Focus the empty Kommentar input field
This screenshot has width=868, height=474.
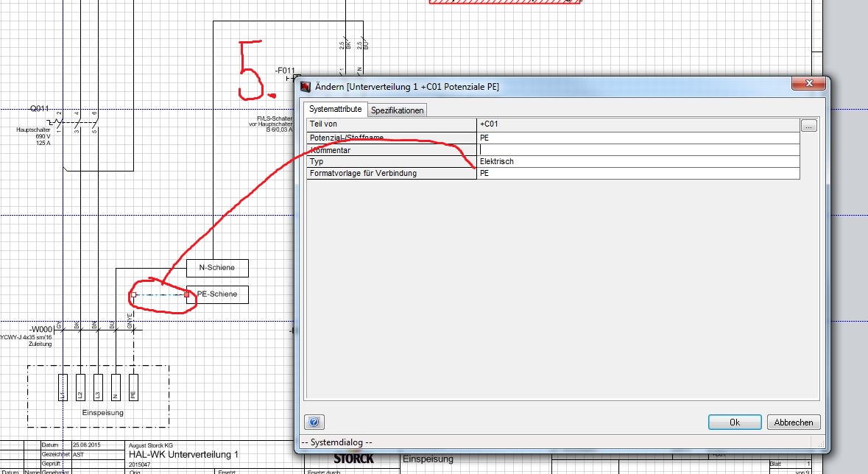click(638, 150)
